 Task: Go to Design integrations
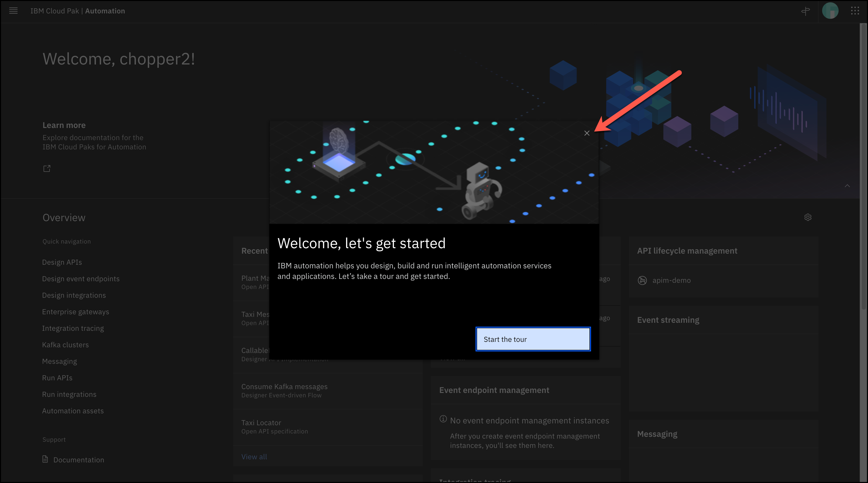pos(74,295)
